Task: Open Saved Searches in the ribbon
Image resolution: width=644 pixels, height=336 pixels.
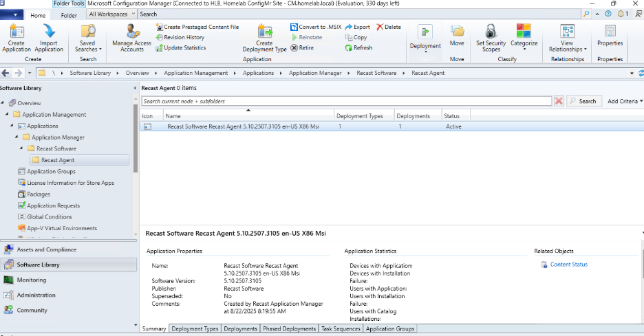Action: (88, 38)
